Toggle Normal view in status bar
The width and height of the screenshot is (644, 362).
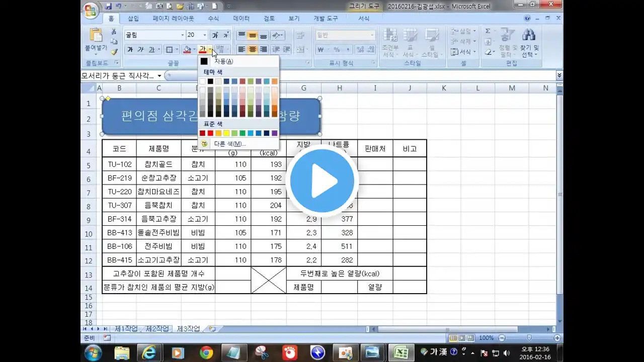(x=453, y=338)
